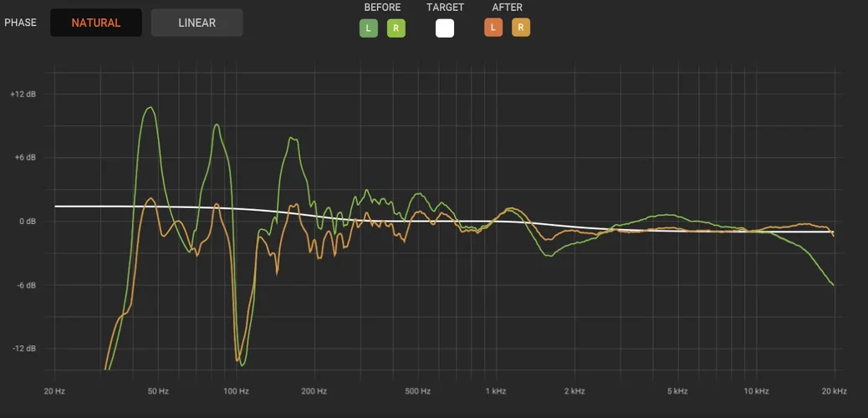Click the TARGET legend label
The height and width of the screenshot is (418, 868).
tap(445, 8)
